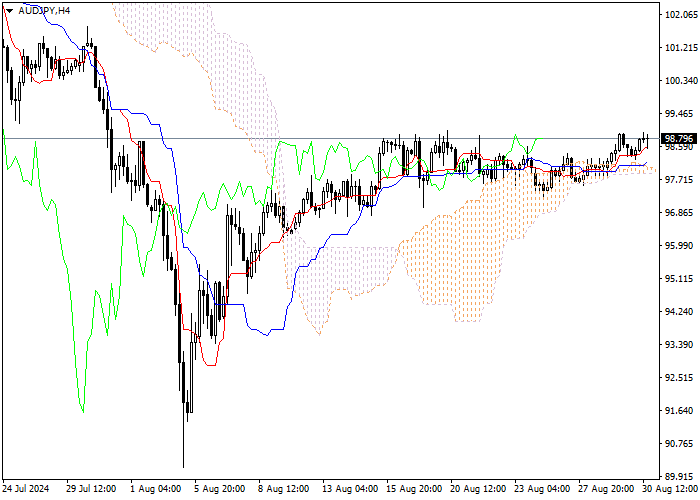Click the 101.215 price axis label

(681, 48)
